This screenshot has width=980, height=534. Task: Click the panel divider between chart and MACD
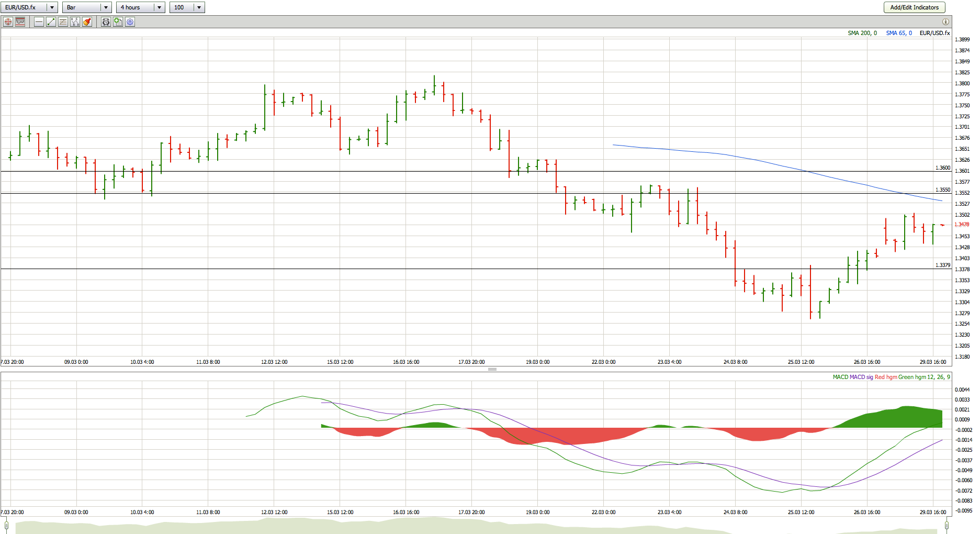coord(492,370)
